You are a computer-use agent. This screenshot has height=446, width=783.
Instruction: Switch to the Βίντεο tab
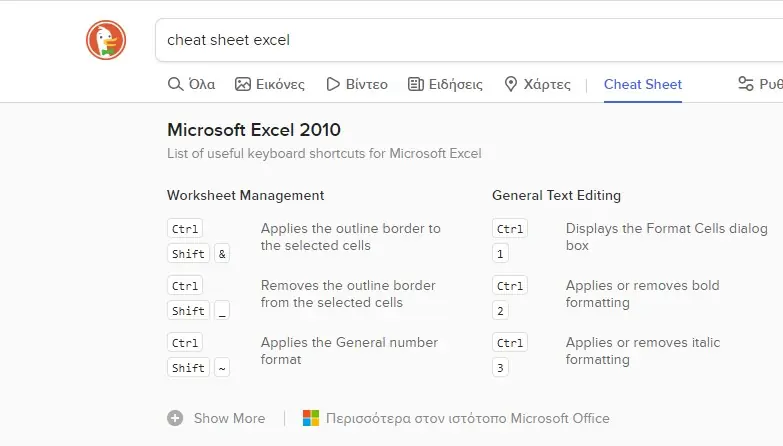point(357,84)
